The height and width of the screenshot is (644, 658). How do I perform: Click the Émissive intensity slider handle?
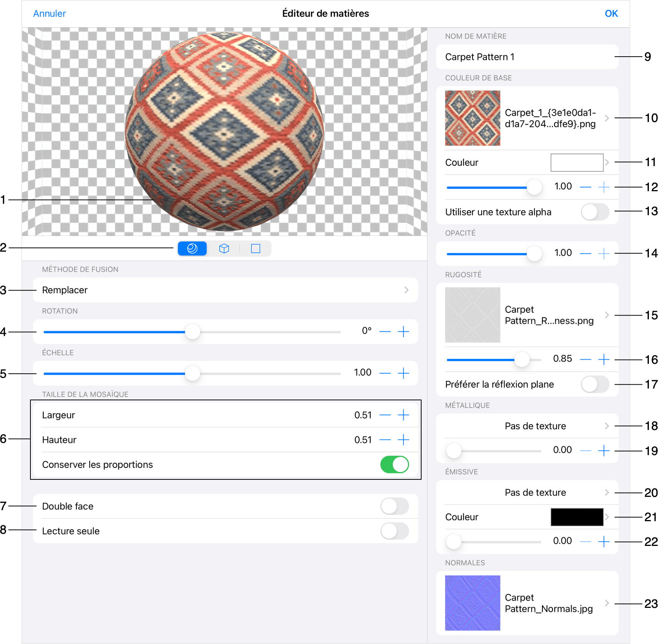[x=453, y=542]
